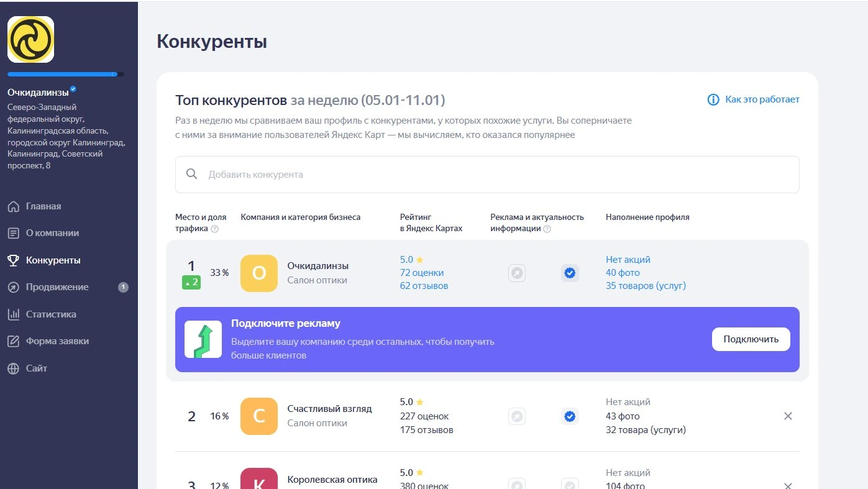Click the bar chart icon beside Статистика

click(x=13, y=314)
